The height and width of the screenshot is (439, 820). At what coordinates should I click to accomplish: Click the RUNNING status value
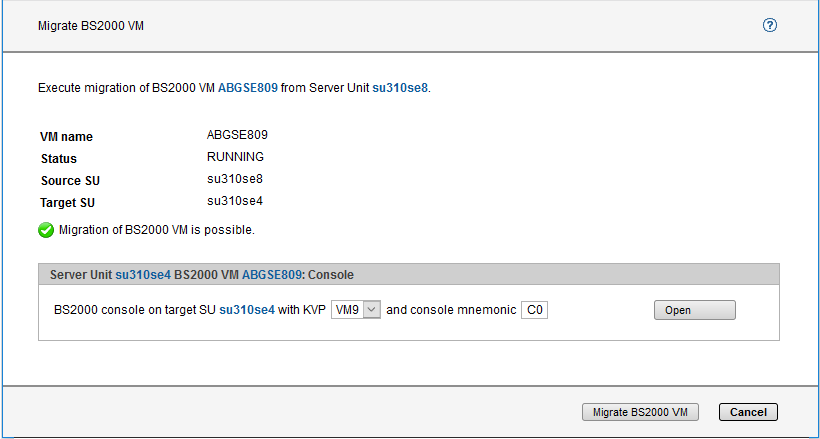(x=235, y=157)
